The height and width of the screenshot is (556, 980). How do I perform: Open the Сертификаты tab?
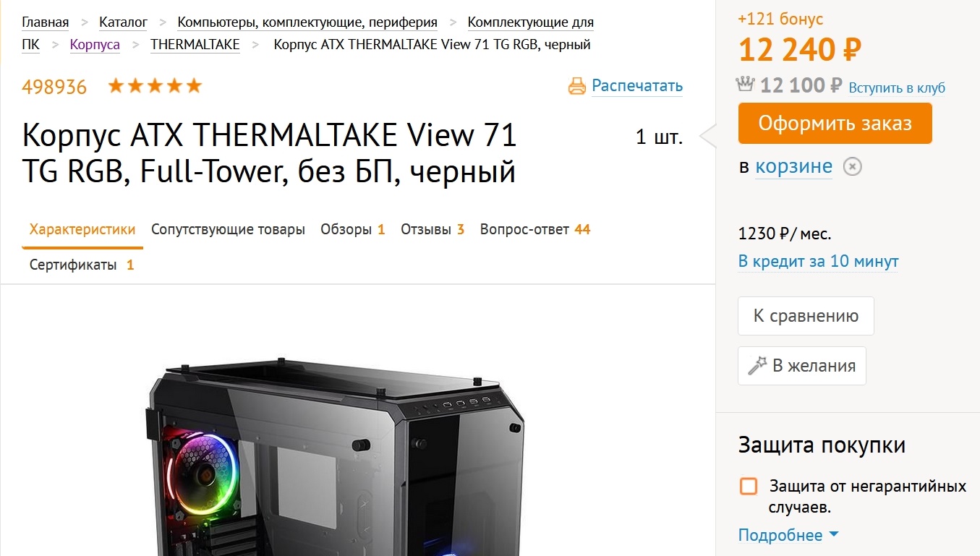pyautogui.click(x=82, y=265)
